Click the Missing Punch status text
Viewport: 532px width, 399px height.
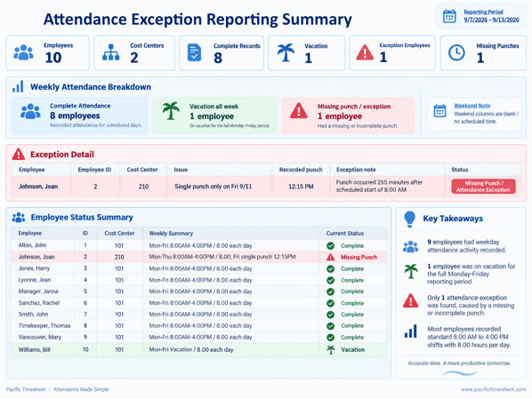[359, 258]
